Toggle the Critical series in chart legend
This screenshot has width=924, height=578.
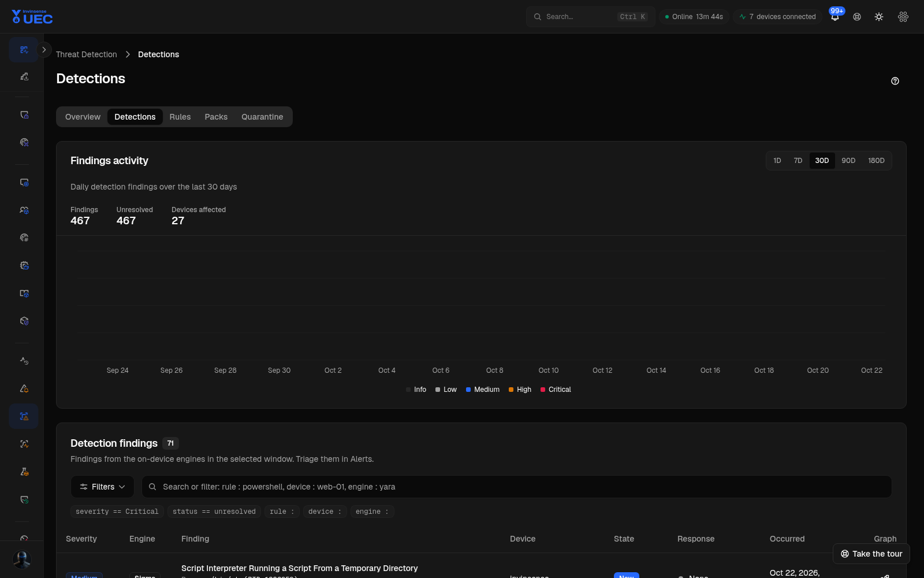pyautogui.click(x=556, y=390)
